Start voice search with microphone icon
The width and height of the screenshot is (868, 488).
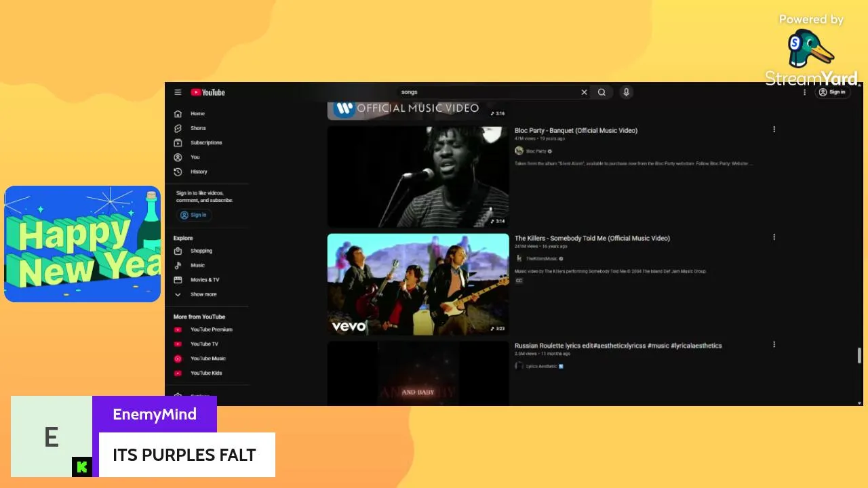tap(626, 92)
